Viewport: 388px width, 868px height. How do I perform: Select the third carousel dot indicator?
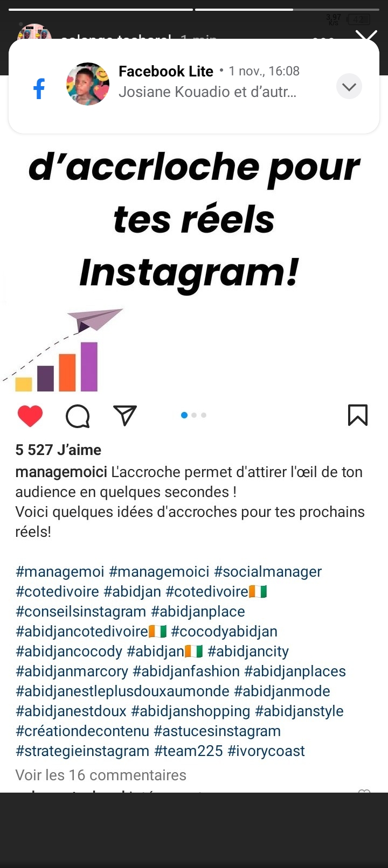(x=204, y=415)
